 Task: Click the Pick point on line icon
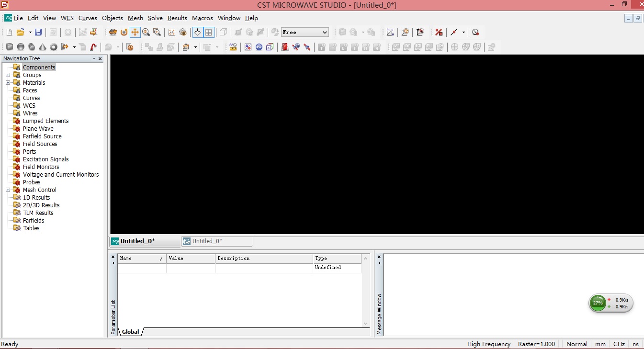(454, 32)
